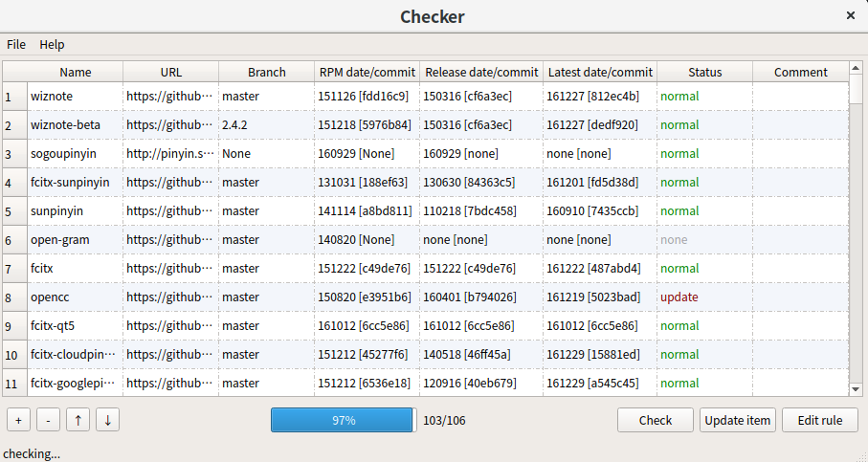Click latest cell 161227 [dedf920]
The image size is (868, 462).
pyautogui.click(x=600, y=125)
